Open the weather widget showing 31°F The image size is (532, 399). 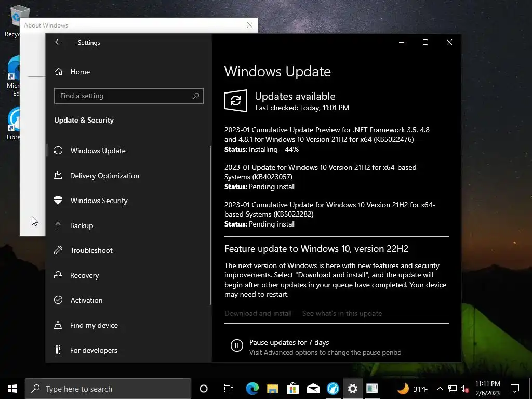pyautogui.click(x=412, y=389)
